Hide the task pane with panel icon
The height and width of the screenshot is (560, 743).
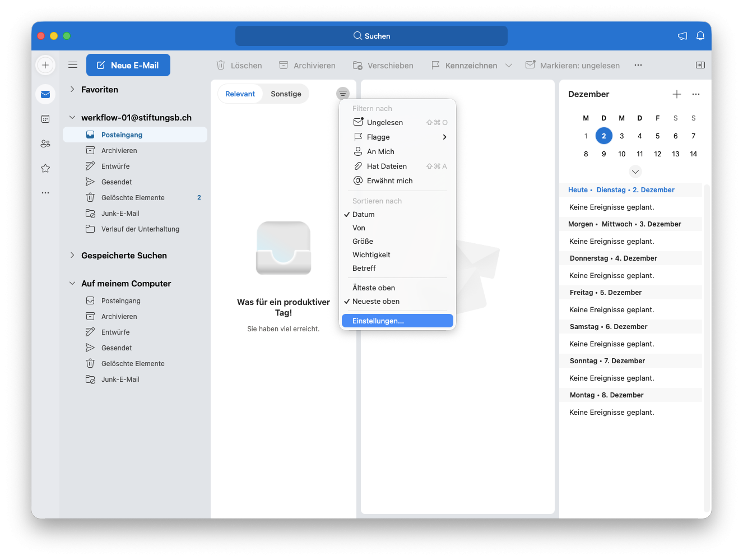coord(700,65)
